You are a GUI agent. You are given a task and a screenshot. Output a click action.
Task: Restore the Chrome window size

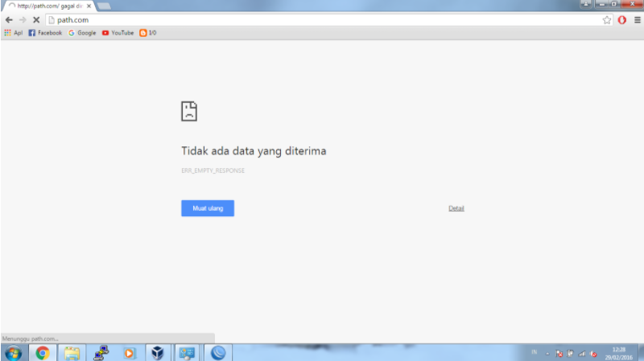point(614,4)
